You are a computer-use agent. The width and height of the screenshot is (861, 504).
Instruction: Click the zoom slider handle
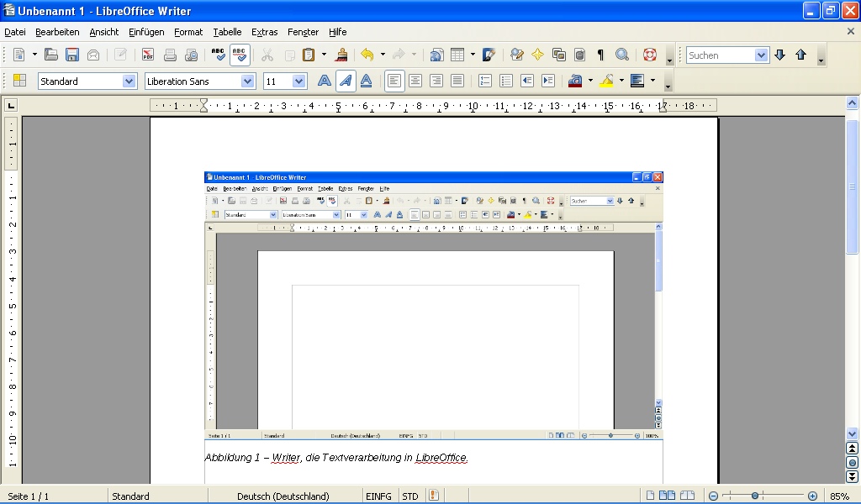coord(755,496)
